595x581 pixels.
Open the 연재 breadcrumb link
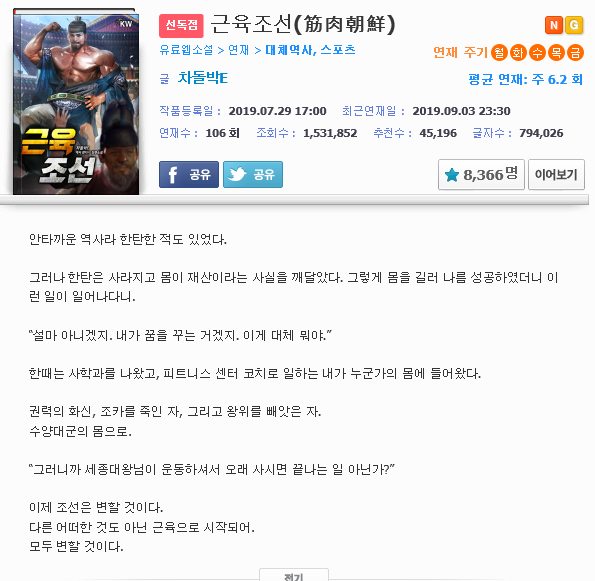pyautogui.click(x=238, y=50)
